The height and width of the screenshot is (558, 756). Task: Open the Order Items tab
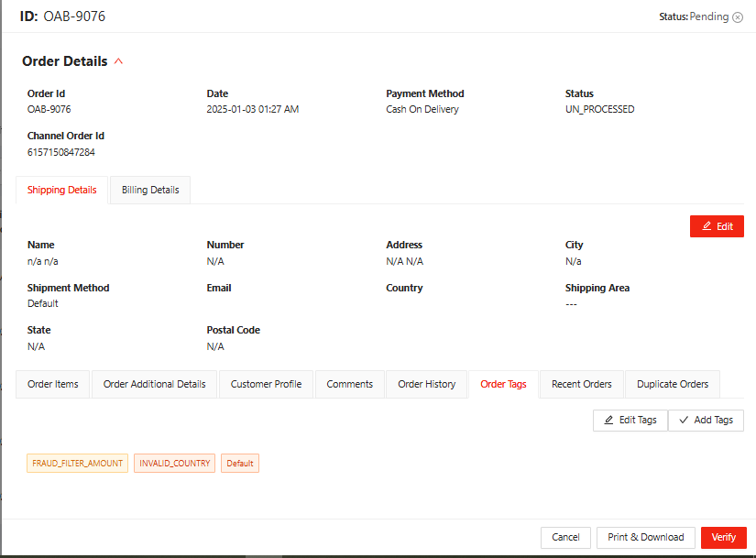[53, 384]
